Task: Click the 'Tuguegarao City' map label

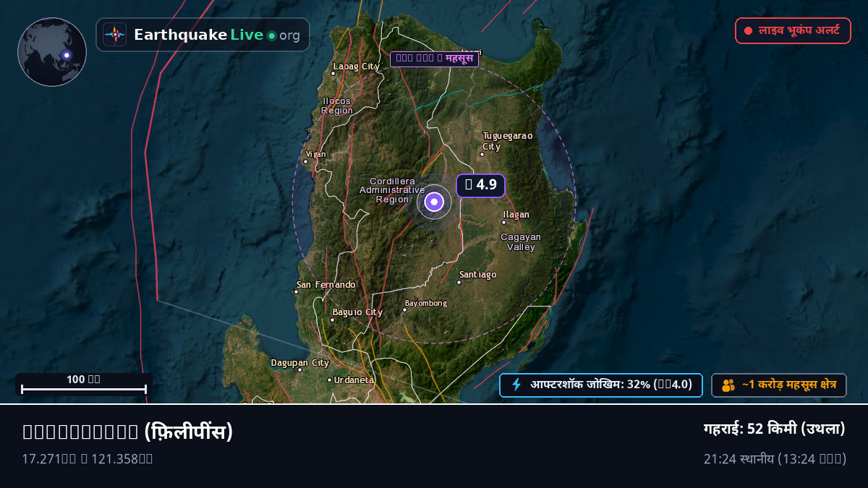Action: click(x=508, y=141)
